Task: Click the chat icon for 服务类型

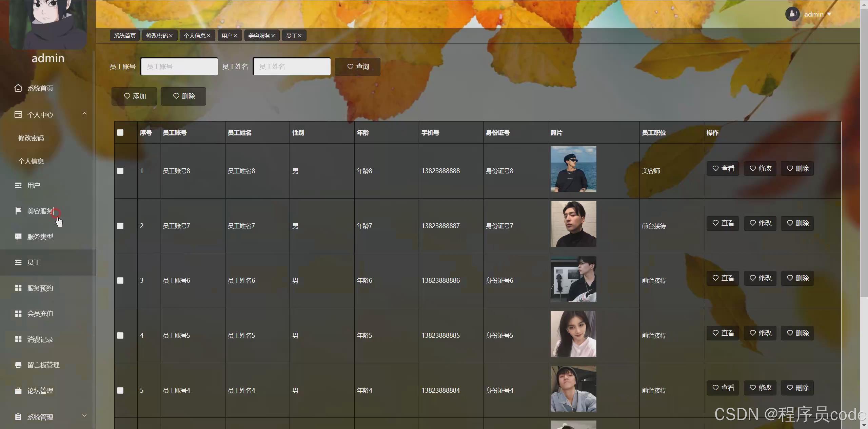Action: tap(18, 237)
